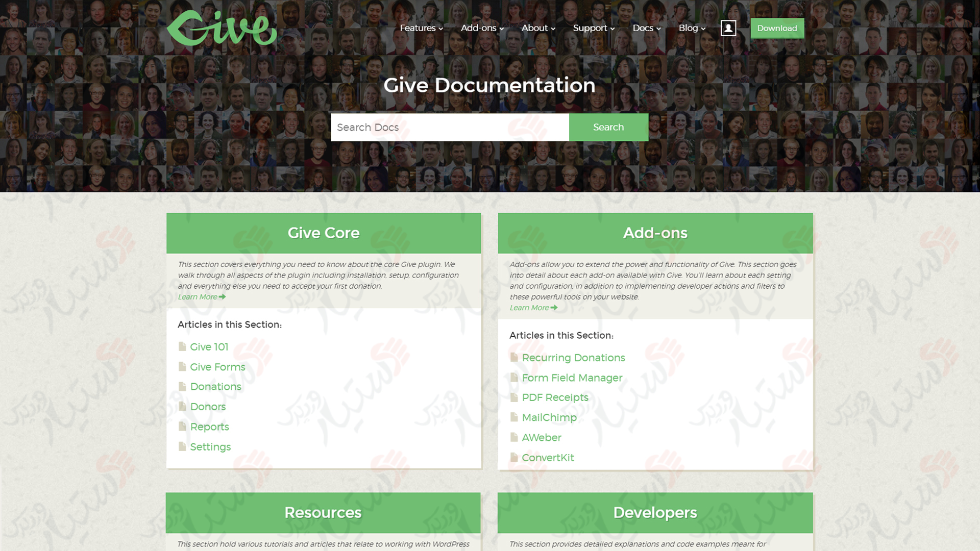Click the Recurring Donations document icon
This screenshot has height=551, width=980.
tap(514, 357)
